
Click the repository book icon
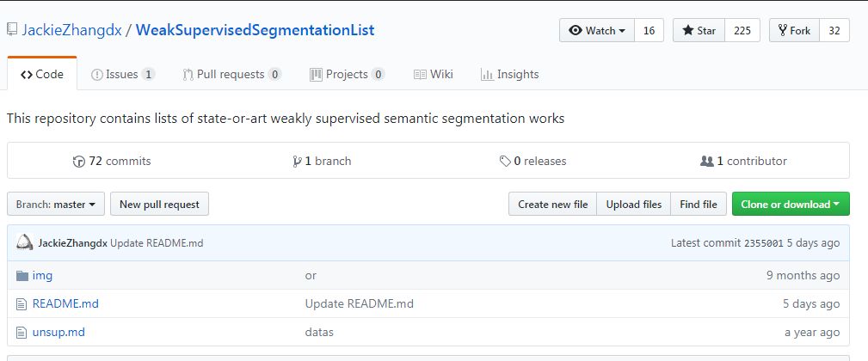tap(12, 30)
